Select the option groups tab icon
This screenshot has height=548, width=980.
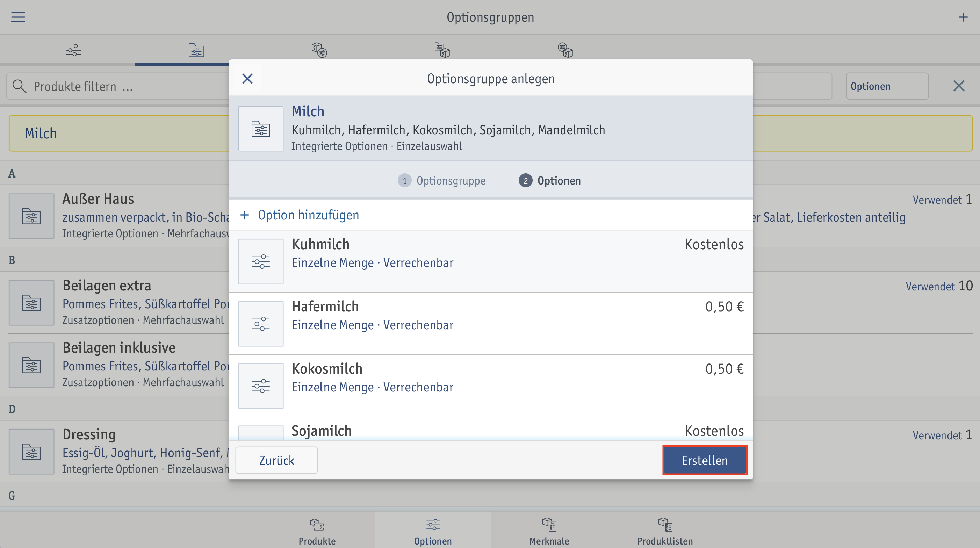[x=196, y=50]
